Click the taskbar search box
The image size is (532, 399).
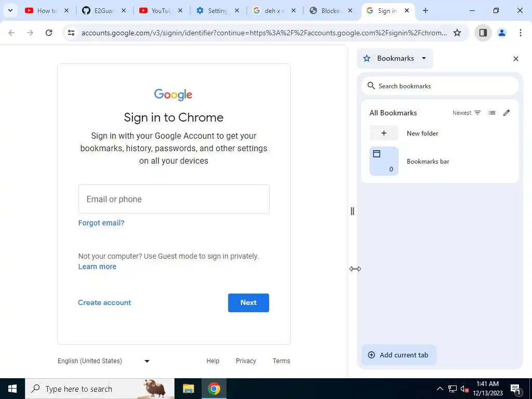tap(99, 389)
